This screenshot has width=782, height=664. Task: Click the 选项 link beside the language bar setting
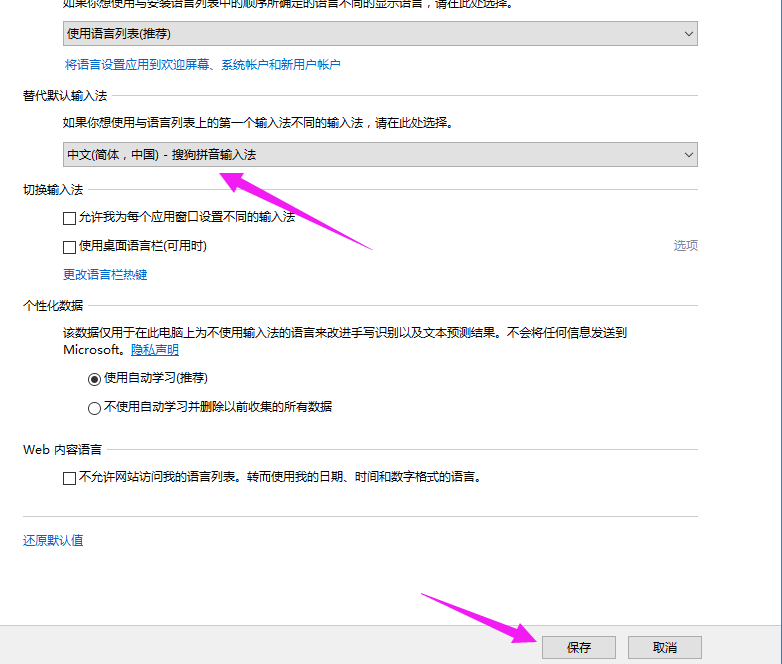[x=685, y=246]
